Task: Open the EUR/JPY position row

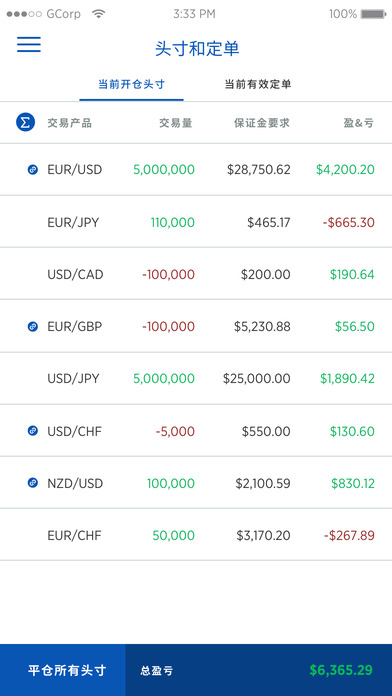Action: point(196,221)
